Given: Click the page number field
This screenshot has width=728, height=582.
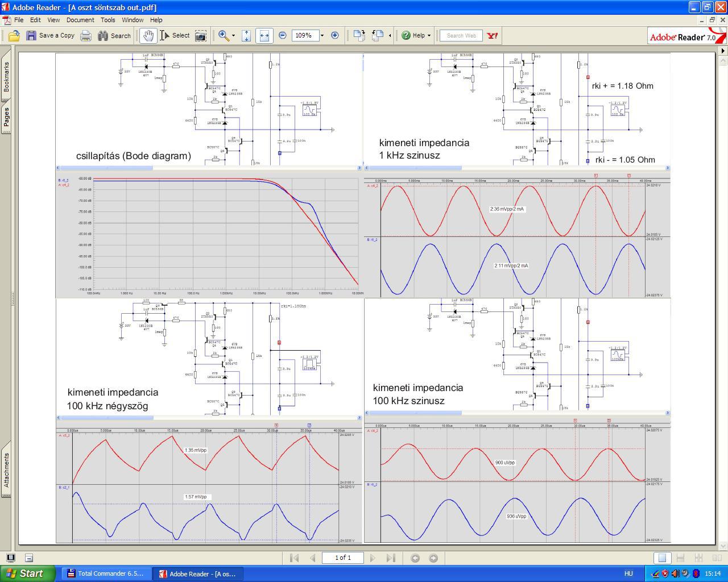Looking at the screenshot, I should pyautogui.click(x=343, y=558).
